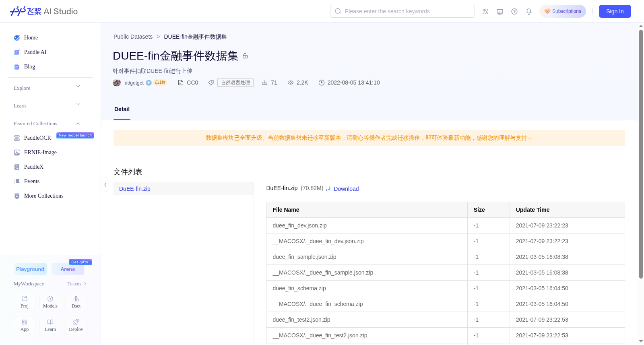Click the File Name column header
Image resolution: width=644 pixels, height=345 pixels.
[367, 210]
